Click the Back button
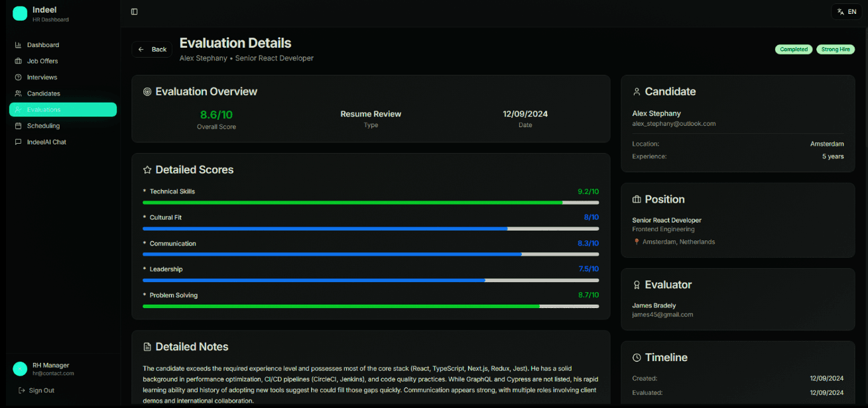 (x=151, y=49)
